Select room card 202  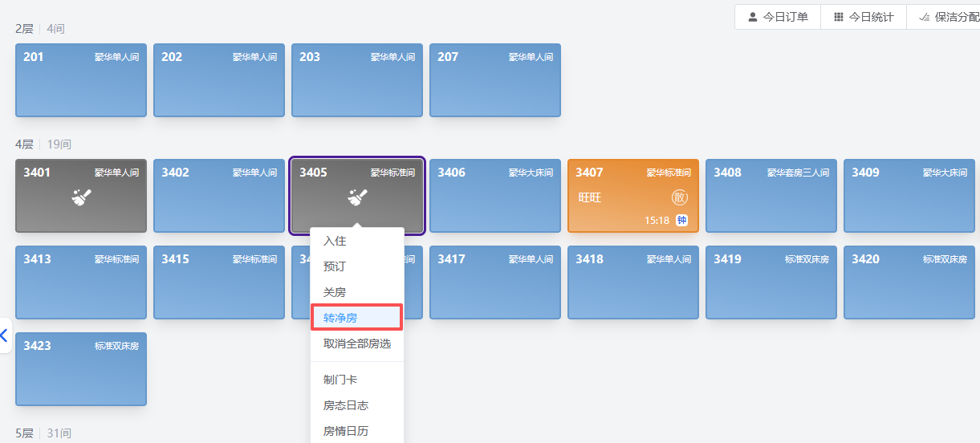click(219, 80)
